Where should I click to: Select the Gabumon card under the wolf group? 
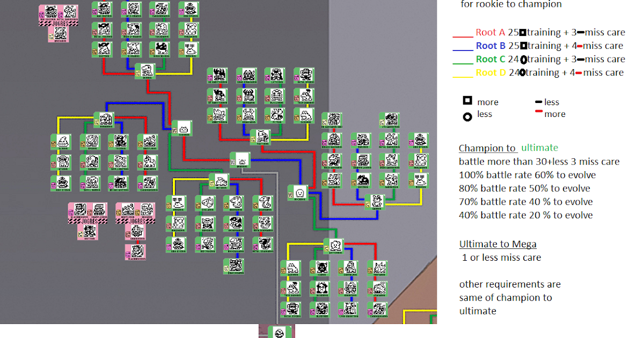point(376,202)
